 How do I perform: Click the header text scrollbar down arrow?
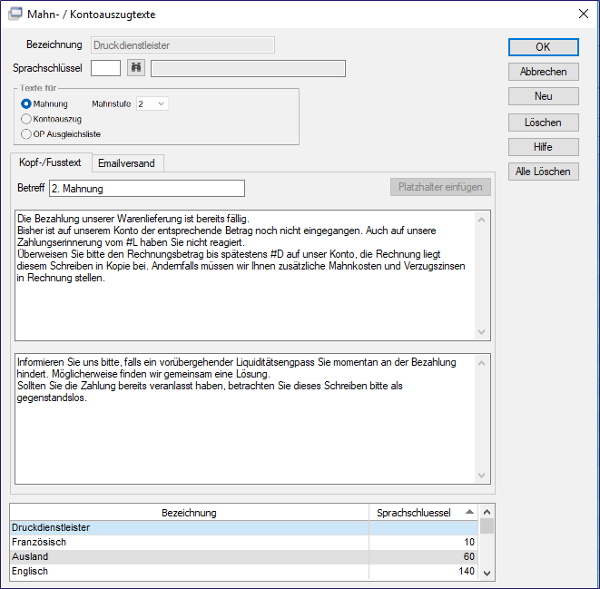point(482,332)
